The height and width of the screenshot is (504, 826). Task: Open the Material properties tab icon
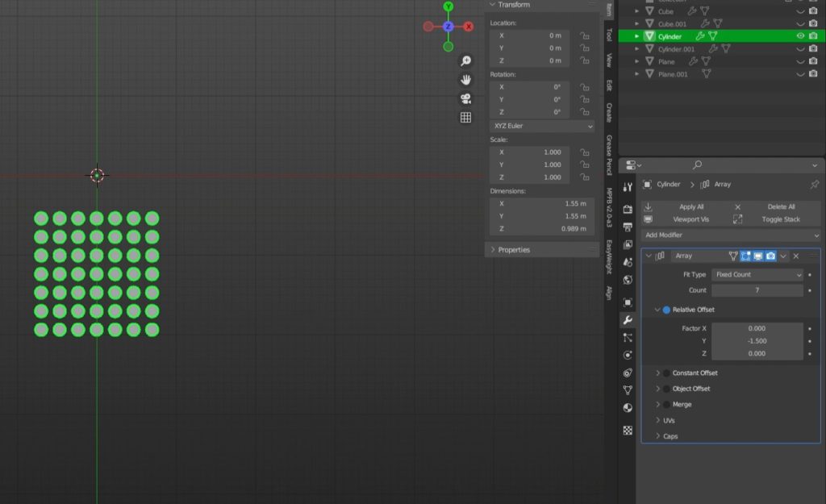pos(628,408)
